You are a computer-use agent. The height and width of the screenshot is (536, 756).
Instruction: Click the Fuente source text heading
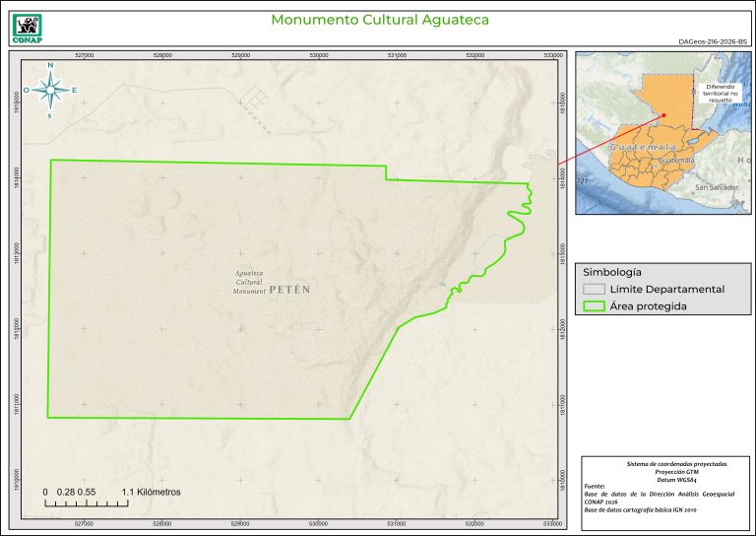click(596, 486)
